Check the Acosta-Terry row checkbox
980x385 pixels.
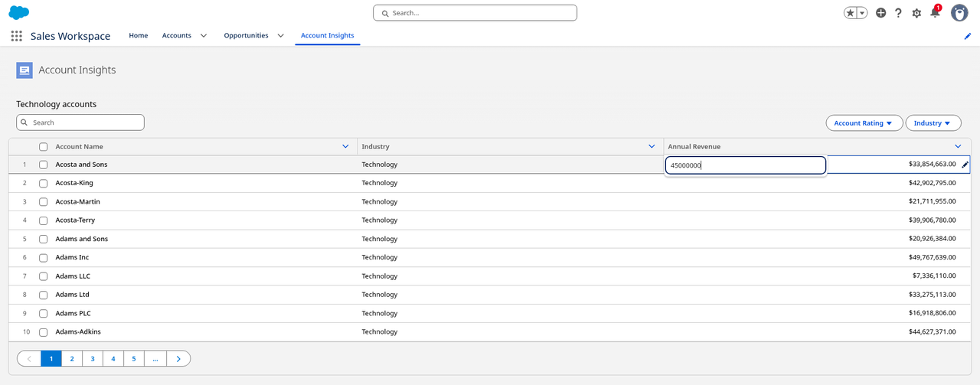(44, 220)
